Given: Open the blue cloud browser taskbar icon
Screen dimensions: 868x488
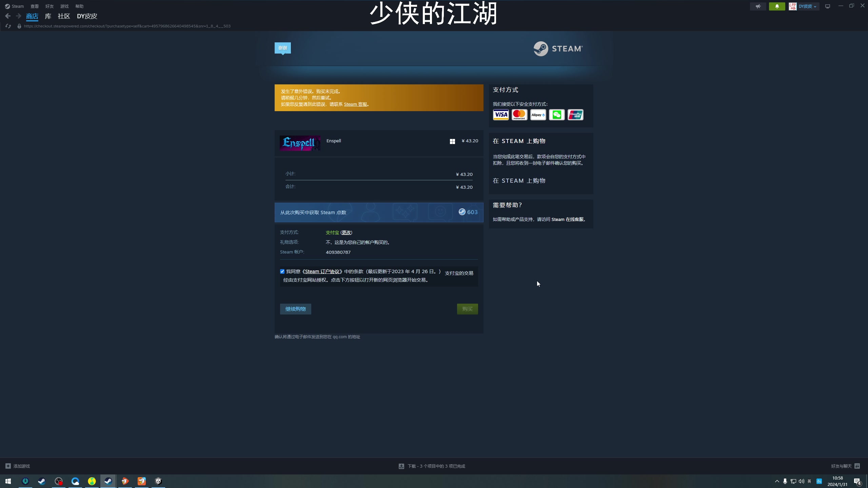Looking at the screenshot, I should (75, 481).
